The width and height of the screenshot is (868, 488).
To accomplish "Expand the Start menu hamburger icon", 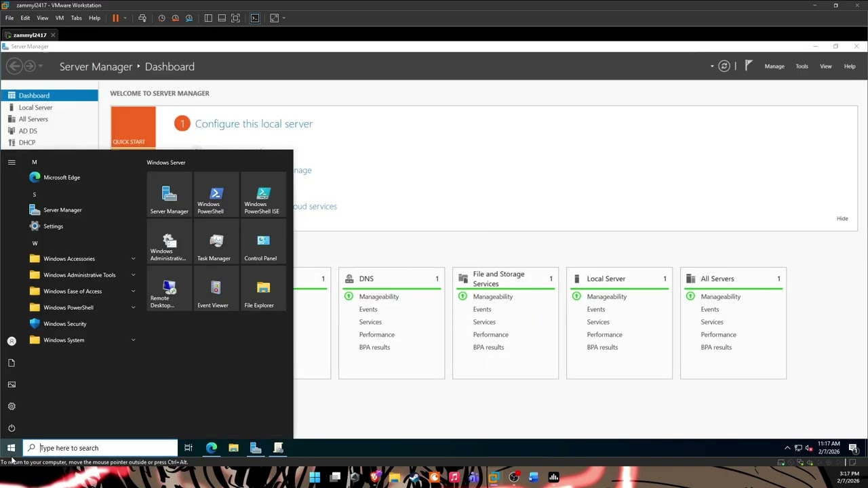I will [12, 163].
